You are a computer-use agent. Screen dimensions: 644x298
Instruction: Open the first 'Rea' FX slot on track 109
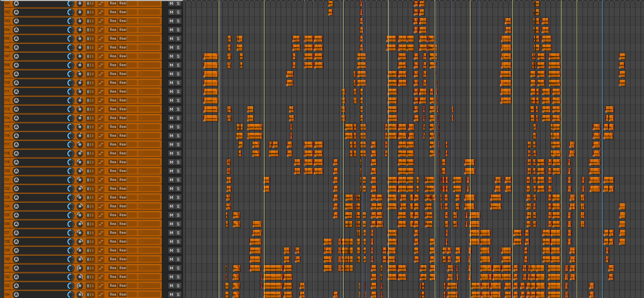click(x=113, y=74)
